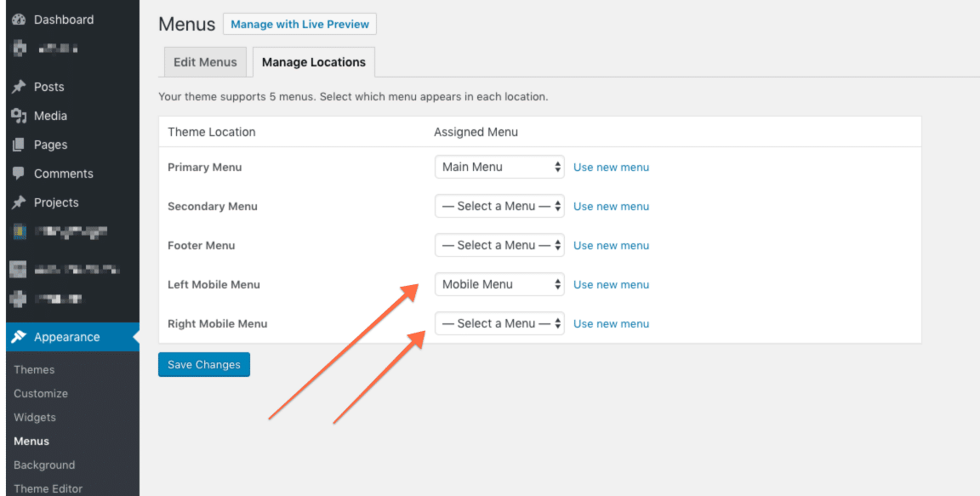
Task: Click the Assigned Menu column header
Action: [476, 132]
